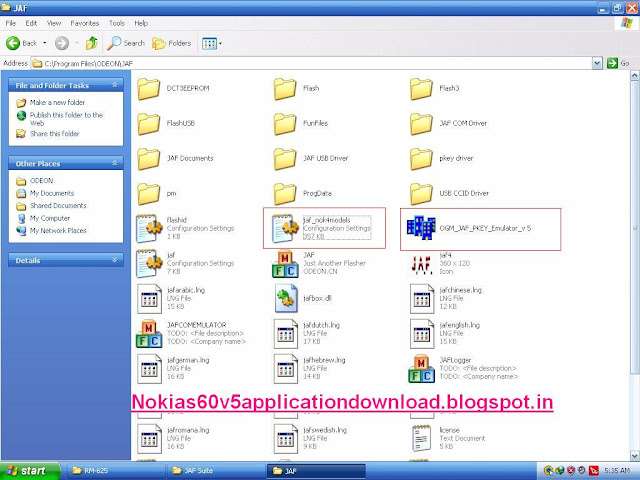Click in the Address path field
Image resolution: width=640 pixels, height=480 pixels.
coord(311,63)
